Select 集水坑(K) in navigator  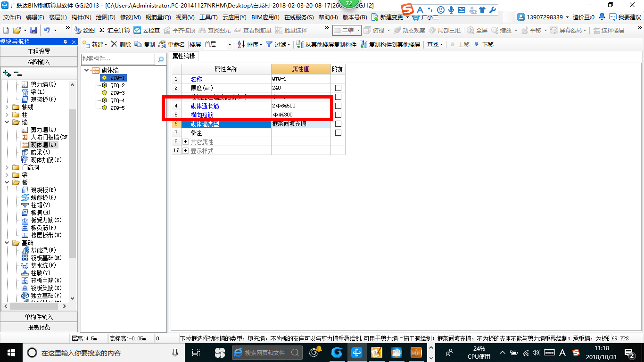43,265
